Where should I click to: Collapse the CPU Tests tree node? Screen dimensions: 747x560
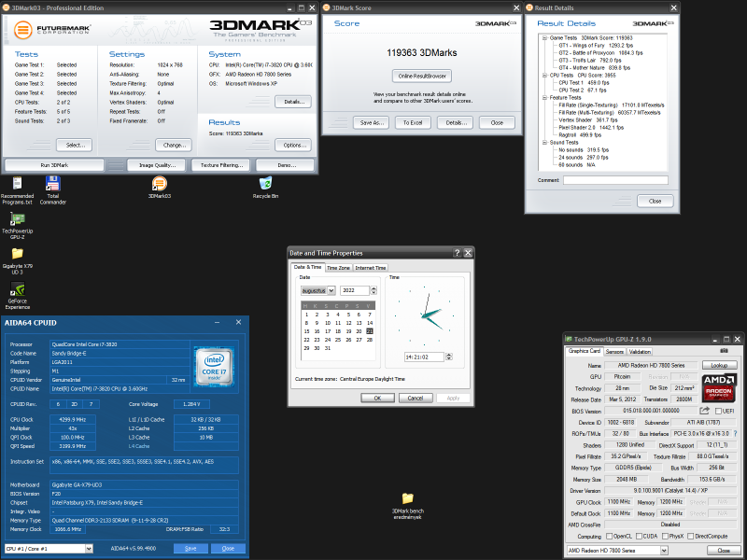coord(544,76)
